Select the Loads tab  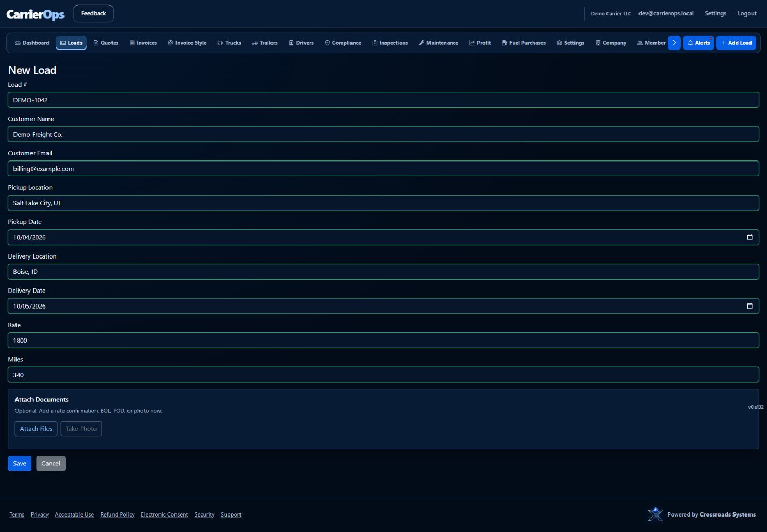(71, 43)
